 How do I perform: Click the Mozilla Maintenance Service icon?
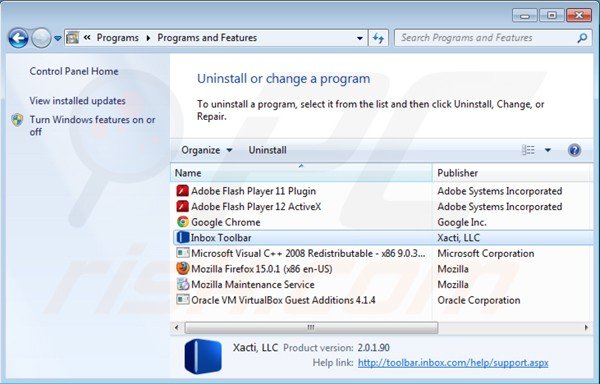point(183,284)
